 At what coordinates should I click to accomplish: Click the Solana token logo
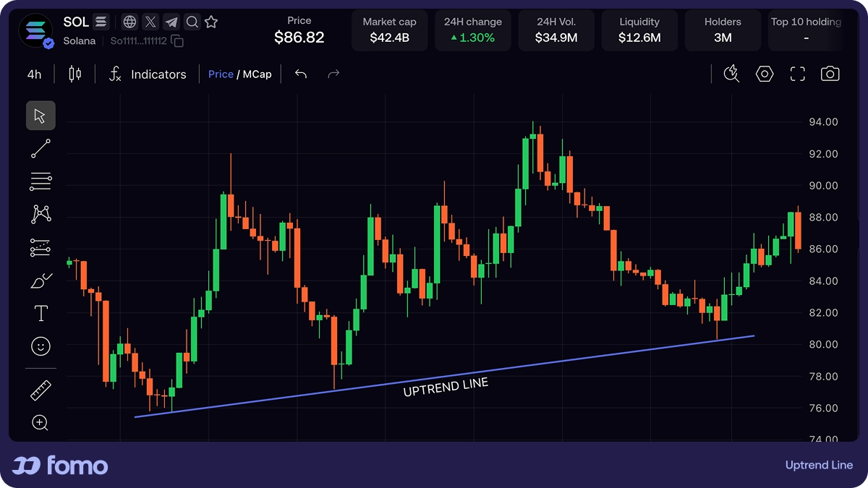coord(35,30)
